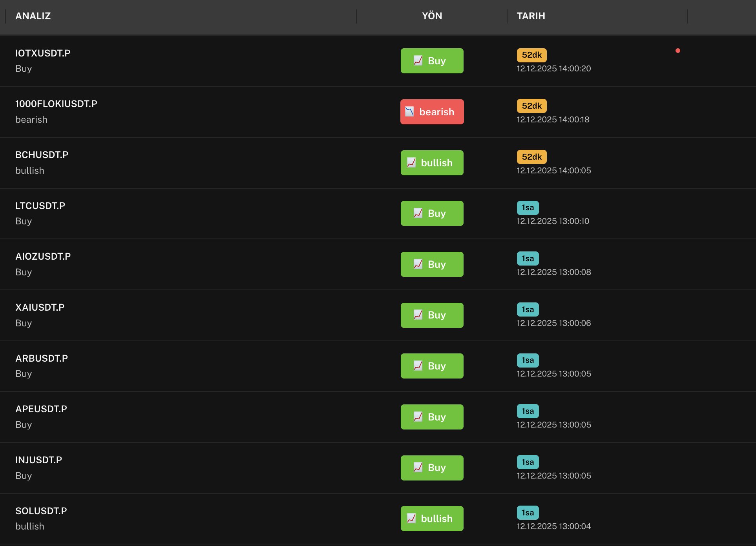Open the SOLUSDT.P analysis title
This screenshot has width=756, height=546.
(41, 511)
